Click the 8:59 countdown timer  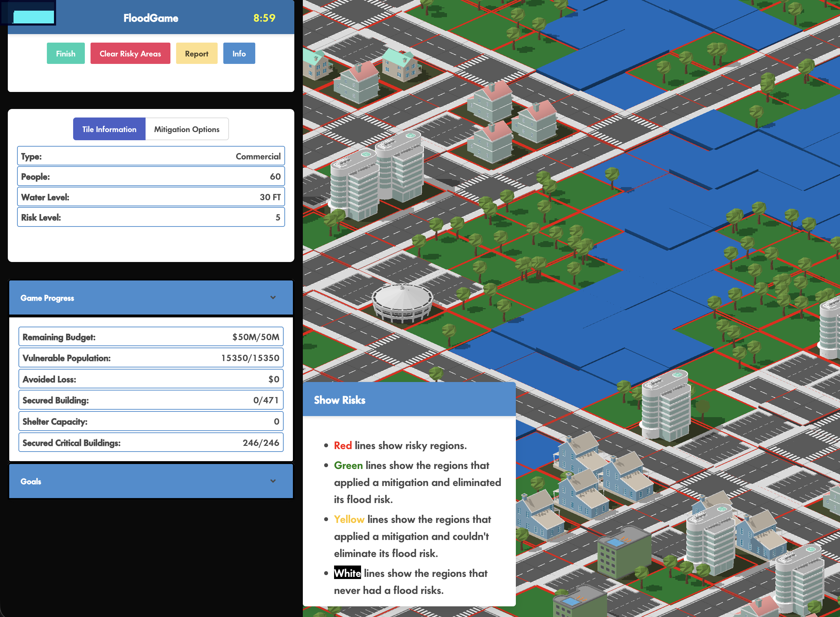264,18
